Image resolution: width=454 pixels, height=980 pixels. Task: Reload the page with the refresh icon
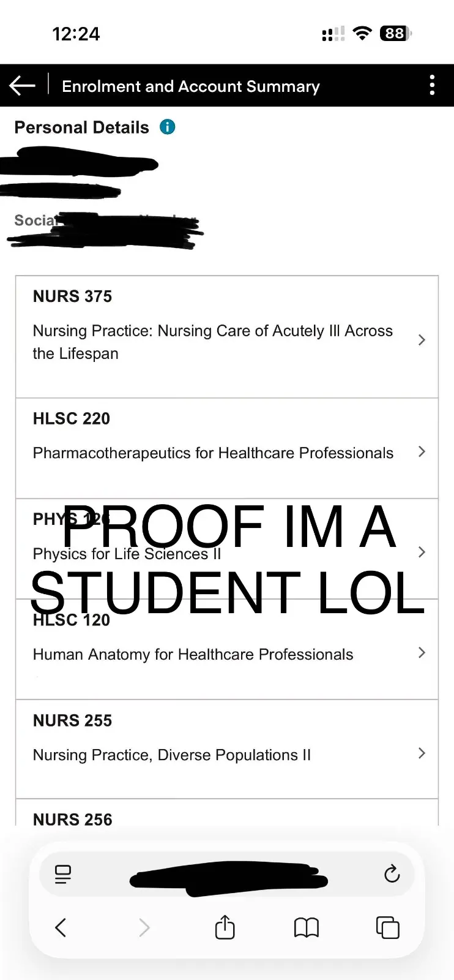[x=392, y=874]
